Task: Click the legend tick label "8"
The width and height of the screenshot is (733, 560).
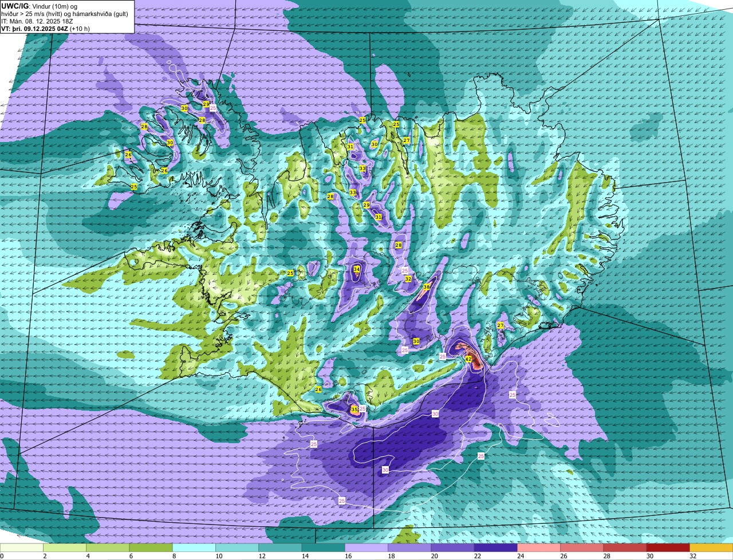Action: pyautogui.click(x=173, y=556)
